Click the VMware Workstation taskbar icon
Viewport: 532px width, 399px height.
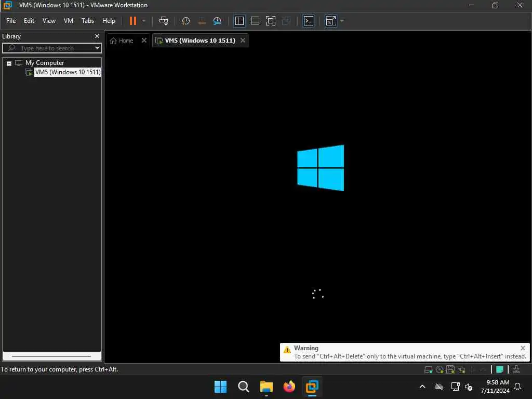click(312, 387)
